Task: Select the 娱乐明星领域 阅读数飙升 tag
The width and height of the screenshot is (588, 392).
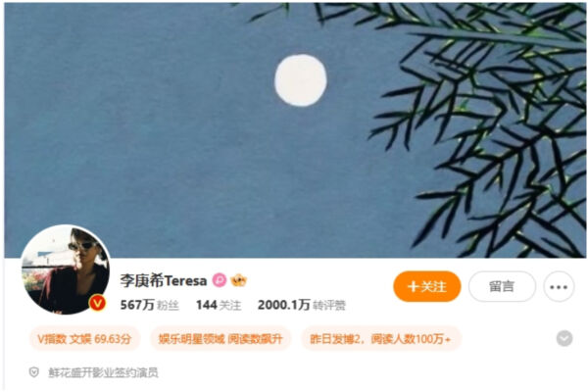Action: (x=220, y=339)
